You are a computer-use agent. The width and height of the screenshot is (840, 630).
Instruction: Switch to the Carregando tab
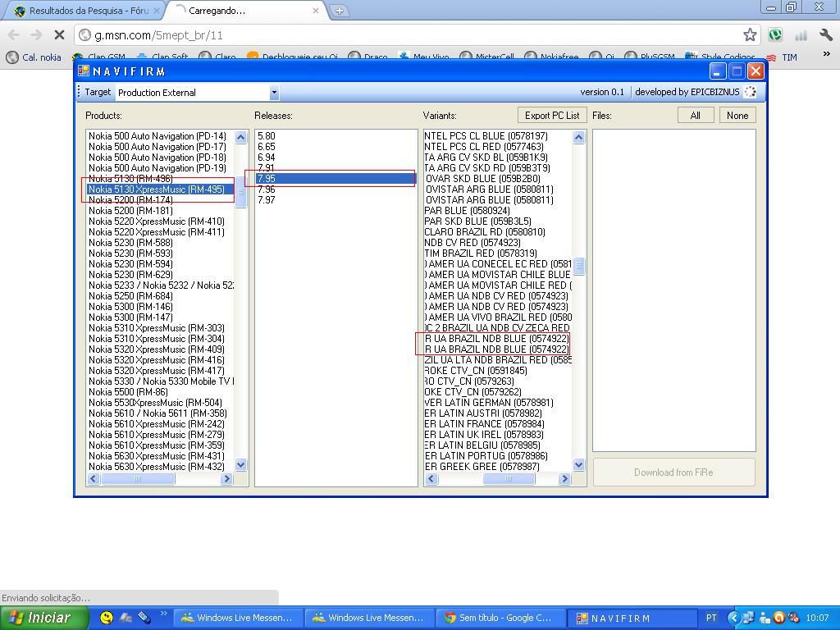click(x=244, y=11)
